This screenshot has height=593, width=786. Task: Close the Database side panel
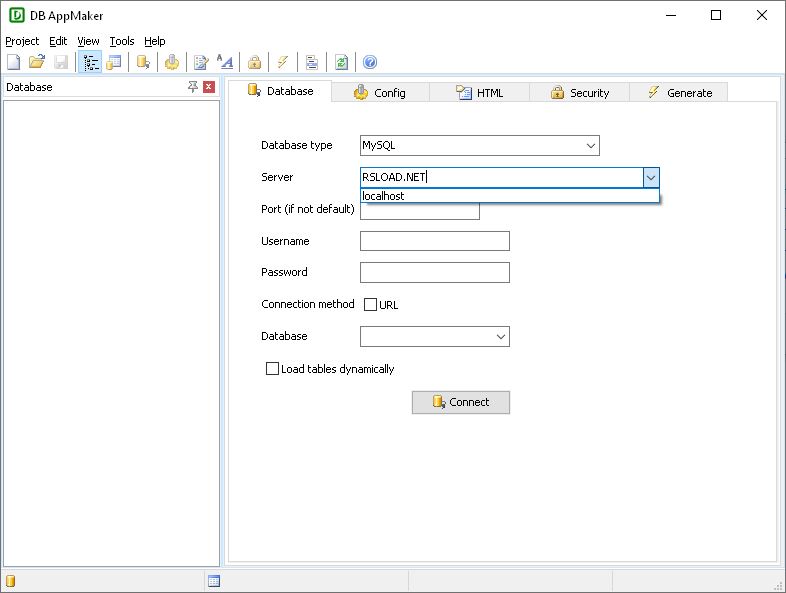(x=209, y=87)
